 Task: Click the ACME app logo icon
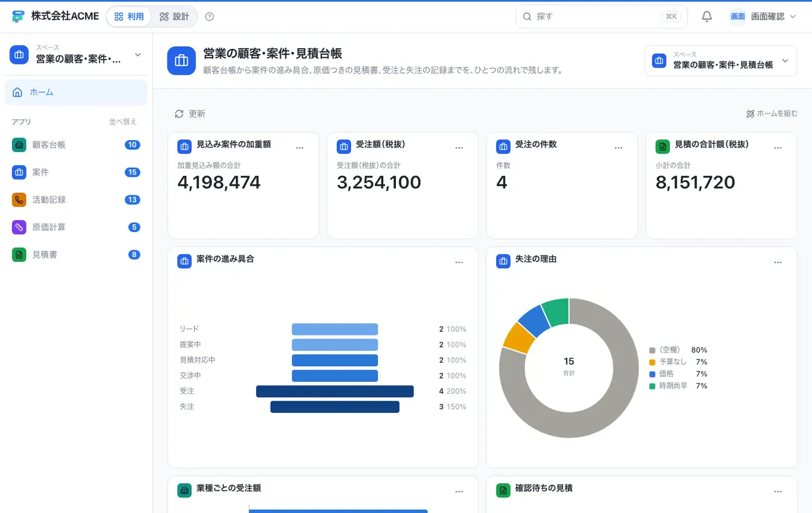tap(18, 16)
